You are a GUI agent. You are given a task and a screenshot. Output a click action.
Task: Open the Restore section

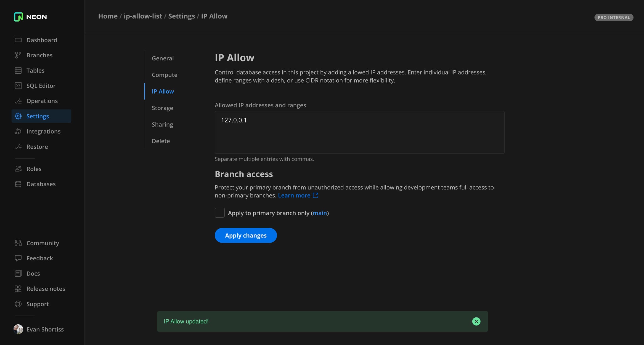click(37, 146)
